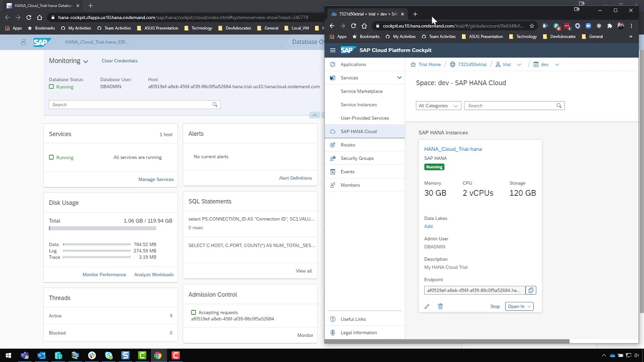This screenshot has width=644, height=362.
Task: Click Clear Credentials link in HANA cockpit
Action: pyautogui.click(x=119, y=61)
